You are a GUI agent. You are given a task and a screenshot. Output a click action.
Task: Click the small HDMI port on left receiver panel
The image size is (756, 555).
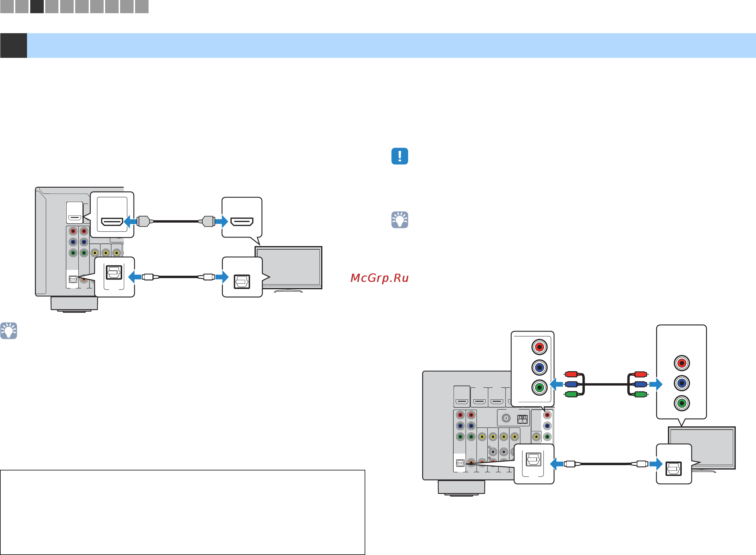tap(75, 217)
